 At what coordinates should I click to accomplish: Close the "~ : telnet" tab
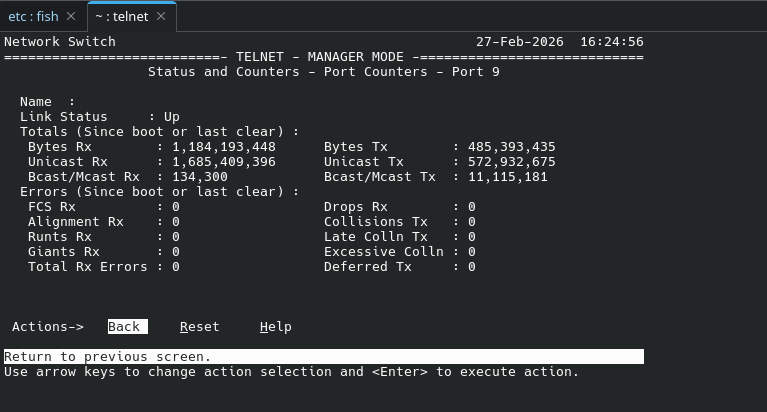[x=160, y=16]
